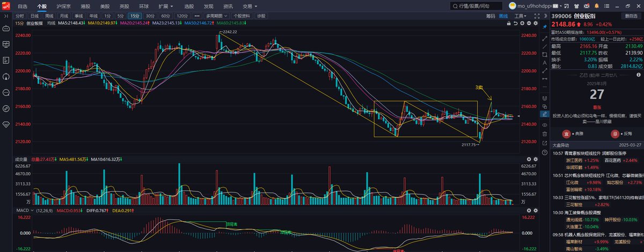
Task: Open the robot assistant in the left sidebar
Action: (x=6, y=29)
